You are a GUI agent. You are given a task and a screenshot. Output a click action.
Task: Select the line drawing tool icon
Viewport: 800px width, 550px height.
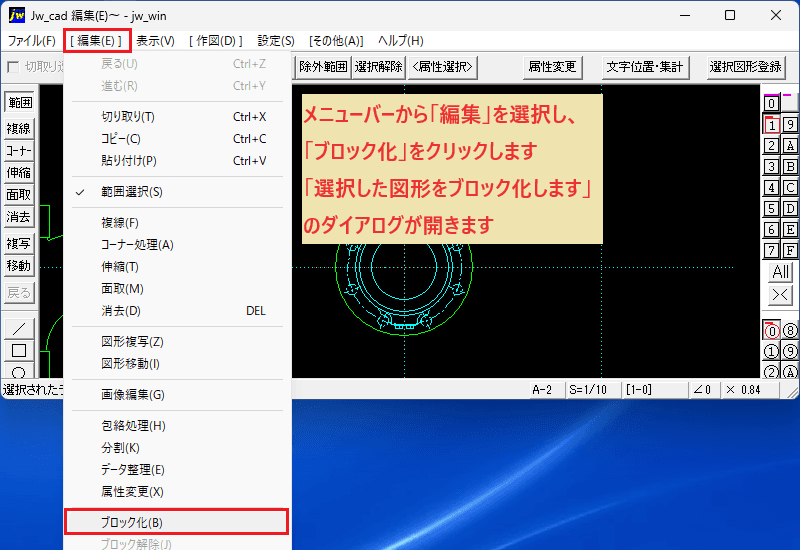pyautogui.click(x=19, y=329)
